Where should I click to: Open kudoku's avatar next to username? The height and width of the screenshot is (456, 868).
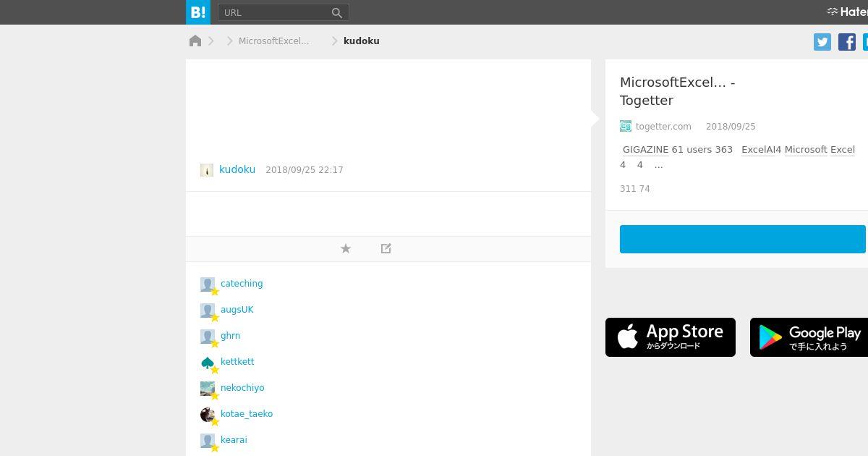tap(207, 170)
